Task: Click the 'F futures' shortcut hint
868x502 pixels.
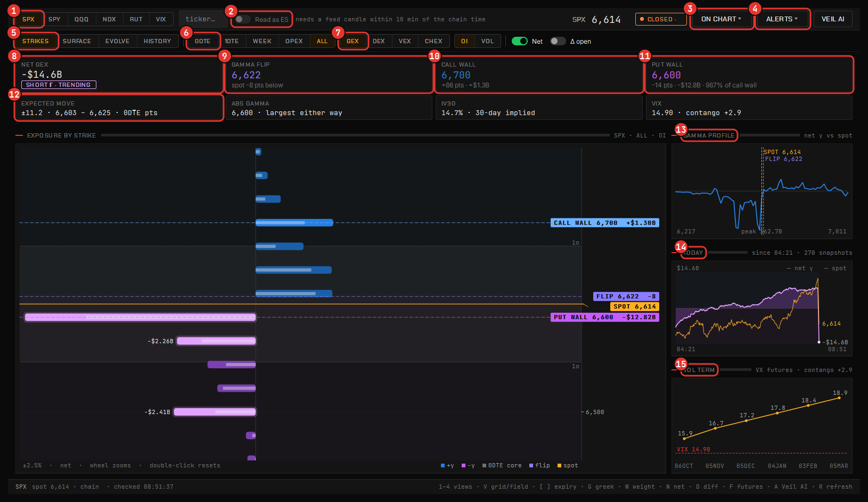Action: click(746, 487)
